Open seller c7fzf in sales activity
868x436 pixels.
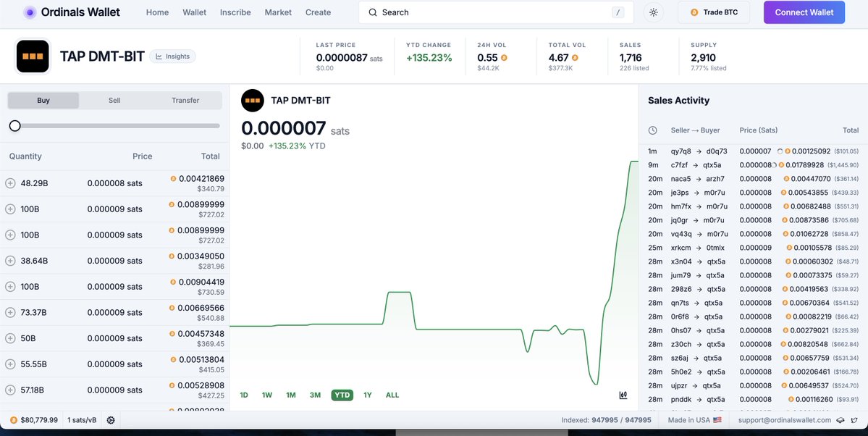pos(679,165)
